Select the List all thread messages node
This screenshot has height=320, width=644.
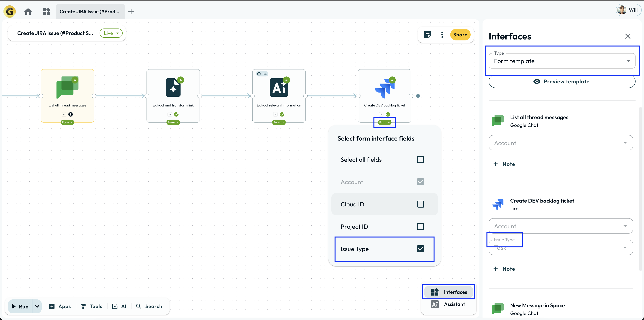(x=67, y=88)
